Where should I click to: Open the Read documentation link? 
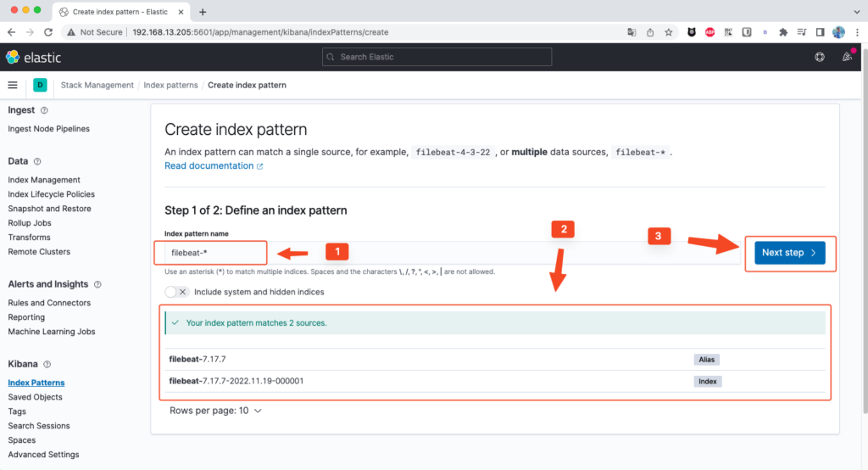[x=214, y=165]
